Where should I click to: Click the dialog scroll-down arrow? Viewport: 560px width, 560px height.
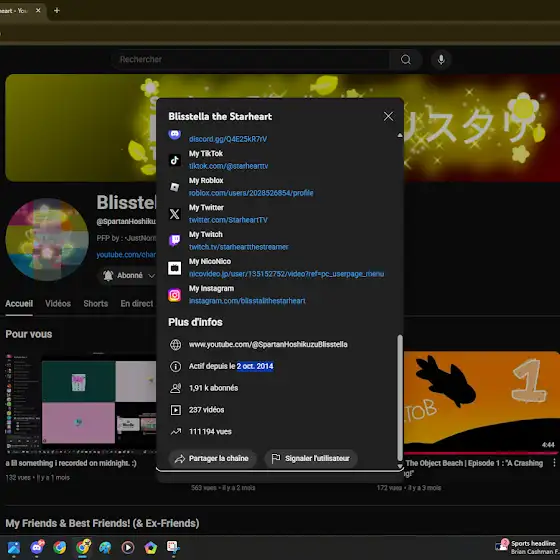pyautogui.click(x=400, y=466)
